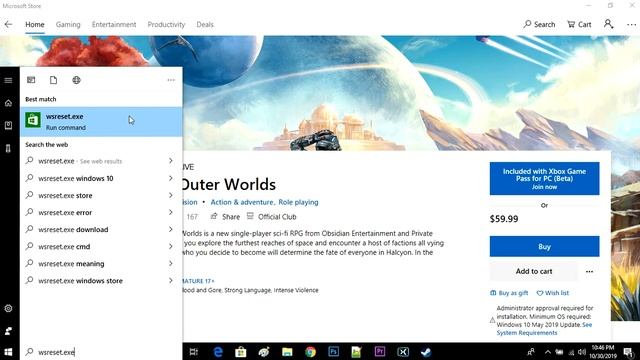Image resolution: width=640 pixels, height=360 pixels.
Task: Open the Cart
Action: tap(579, 24)
